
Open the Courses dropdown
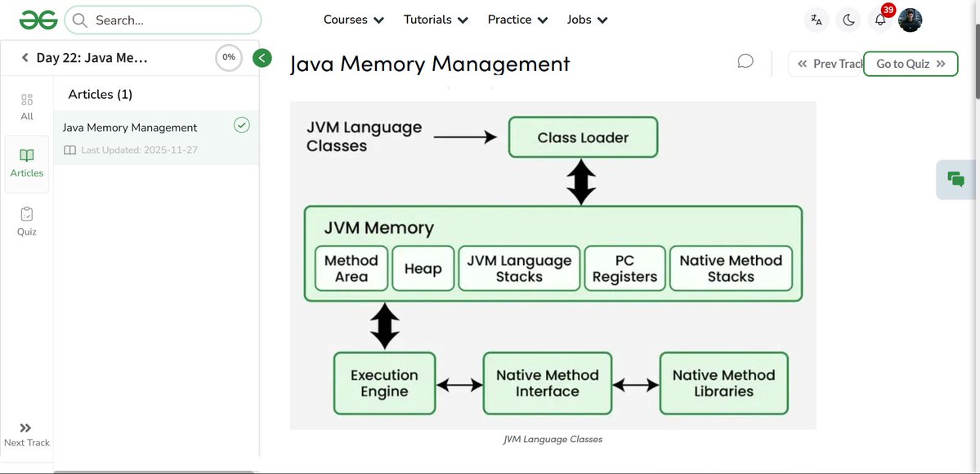pyautogui.click(x=352, y=19)
